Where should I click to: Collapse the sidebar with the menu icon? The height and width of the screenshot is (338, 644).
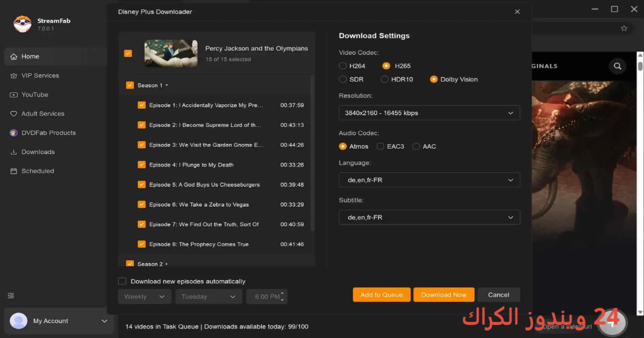click(x=11, y=296)
